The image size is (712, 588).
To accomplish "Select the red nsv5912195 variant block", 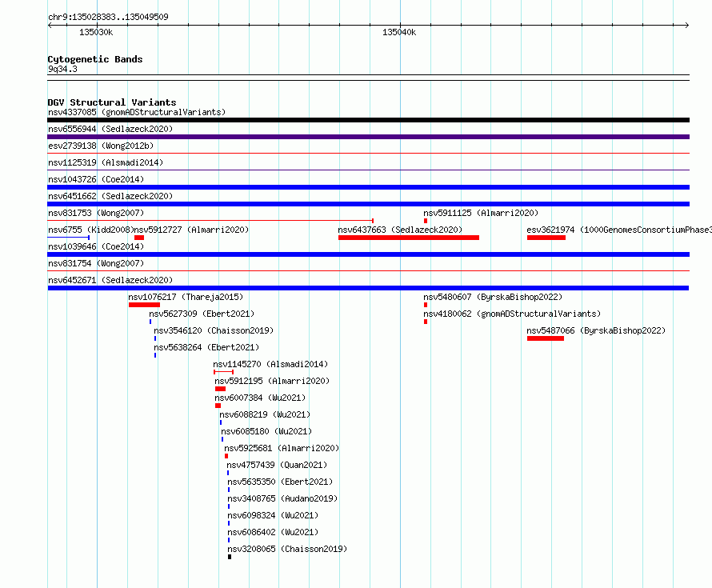I will [220, 389].
